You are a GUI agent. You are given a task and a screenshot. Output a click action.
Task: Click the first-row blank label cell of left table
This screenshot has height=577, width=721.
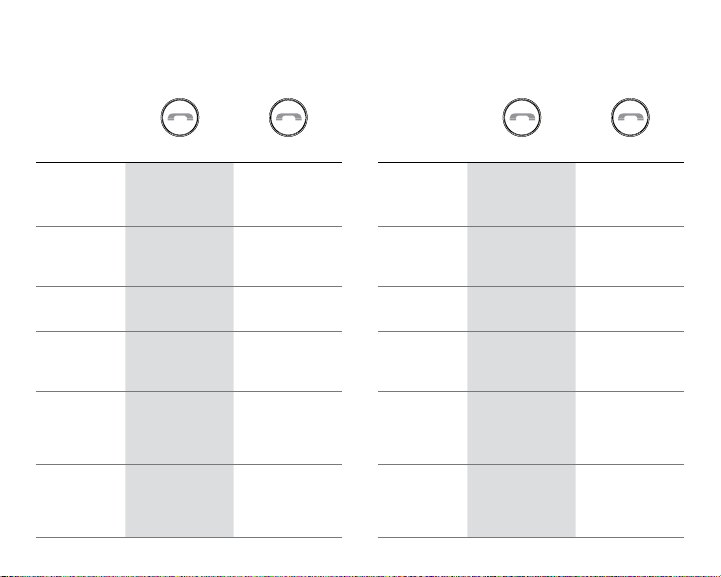80,194
